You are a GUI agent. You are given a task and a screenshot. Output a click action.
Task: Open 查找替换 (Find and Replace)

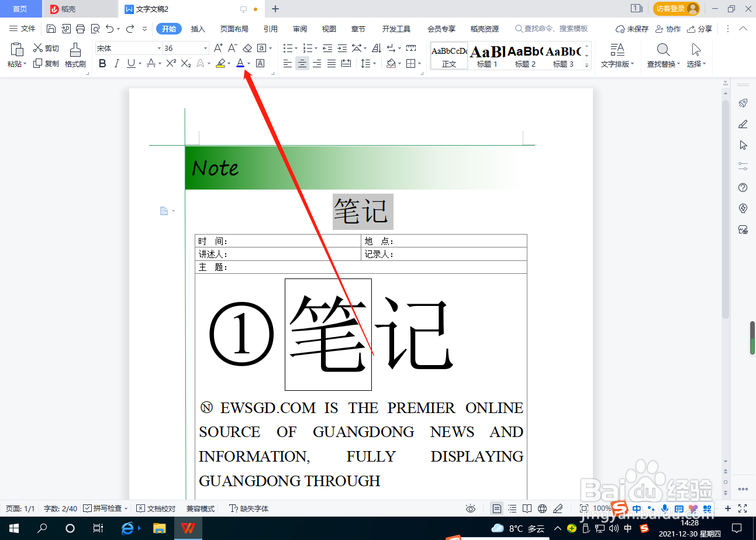[662, 56]
